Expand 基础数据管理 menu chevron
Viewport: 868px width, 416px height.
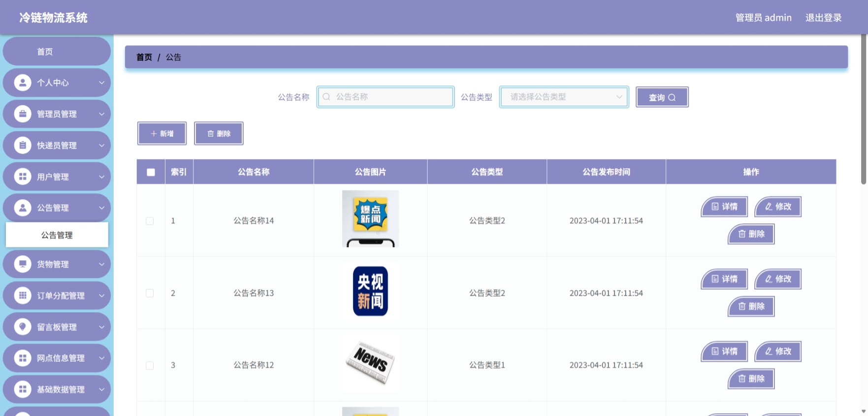101,389
